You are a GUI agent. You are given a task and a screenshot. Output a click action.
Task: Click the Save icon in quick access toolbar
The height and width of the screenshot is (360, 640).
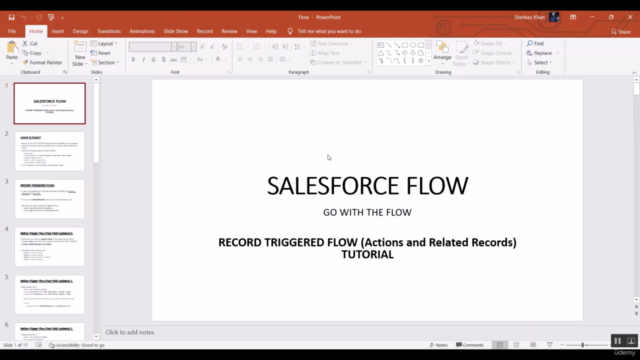click(11, 17)
